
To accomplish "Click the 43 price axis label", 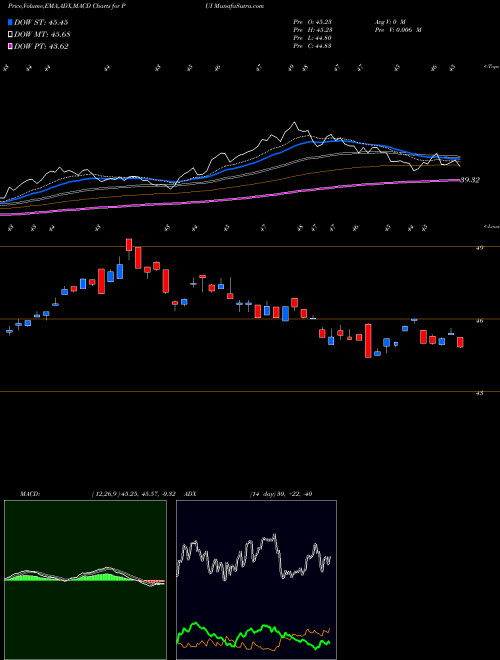I will (x=479, y=393).
